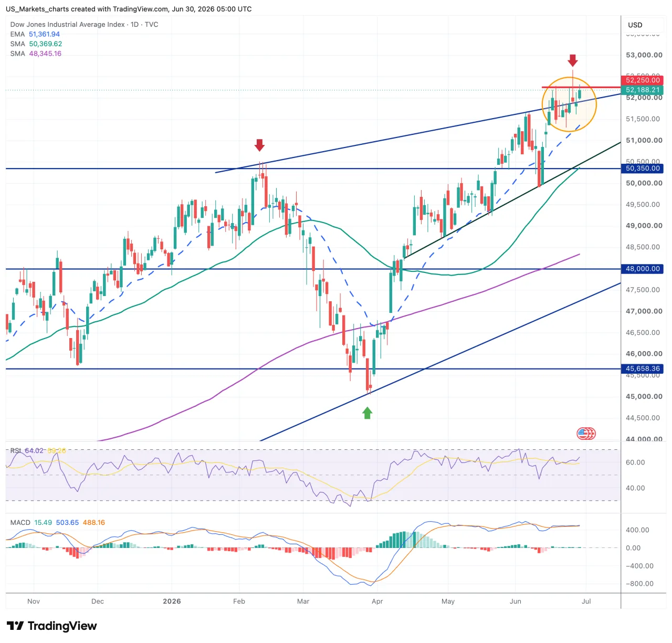This screenshot has width=672, height=643.
Task: Click 46,000.00 on the price axis
Action: pos(644,354)
